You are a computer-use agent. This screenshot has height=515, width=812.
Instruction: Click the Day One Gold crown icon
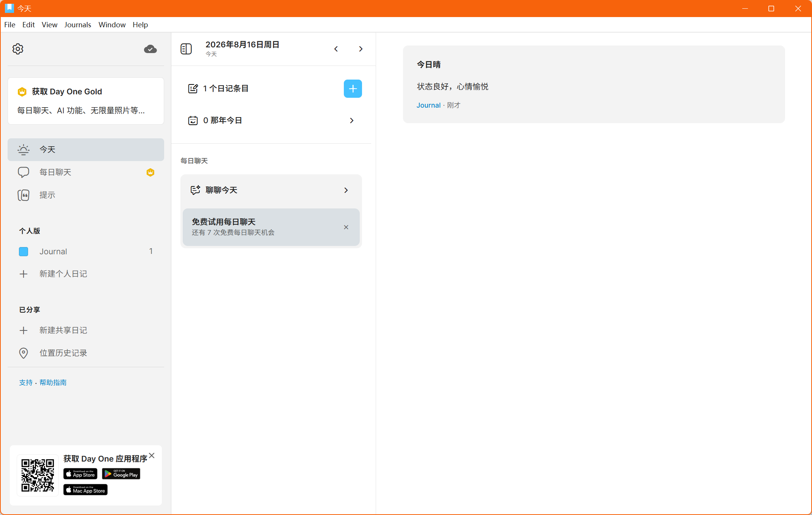[x=22, y=92]
